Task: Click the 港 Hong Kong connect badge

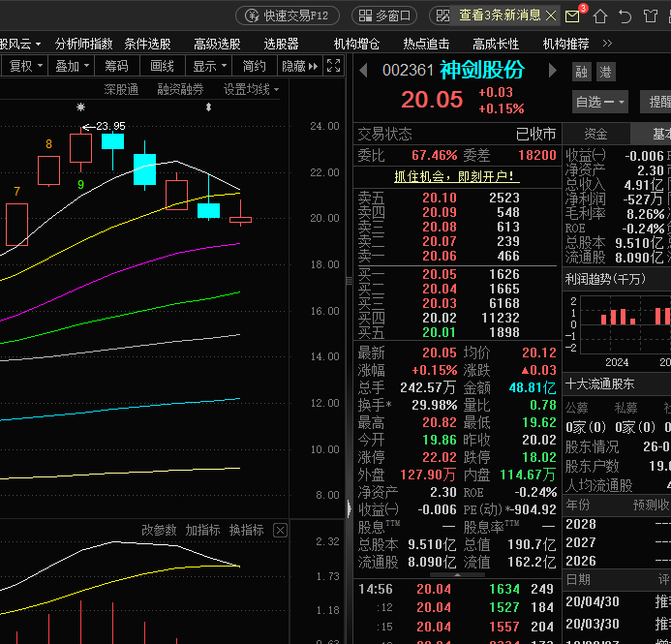Action: [x=605, y=72]
